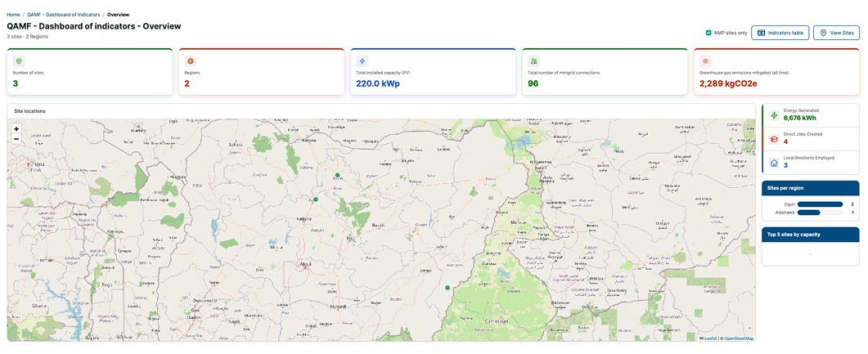Screen dimensions: 868x354
Task: Click the lightning icon next to Energy Generated
Action: click(774, 114)
